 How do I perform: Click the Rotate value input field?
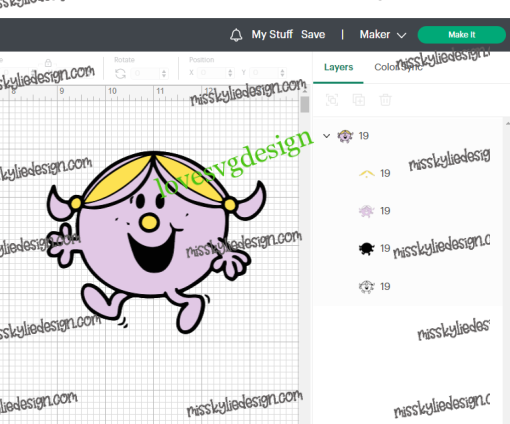pyautogui.click(x=146, y=73)
